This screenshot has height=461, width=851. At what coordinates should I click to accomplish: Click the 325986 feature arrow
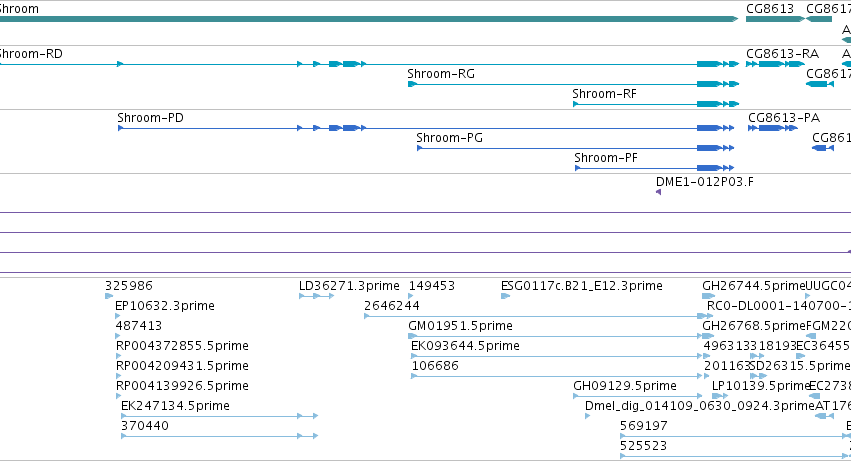(109, 296)
